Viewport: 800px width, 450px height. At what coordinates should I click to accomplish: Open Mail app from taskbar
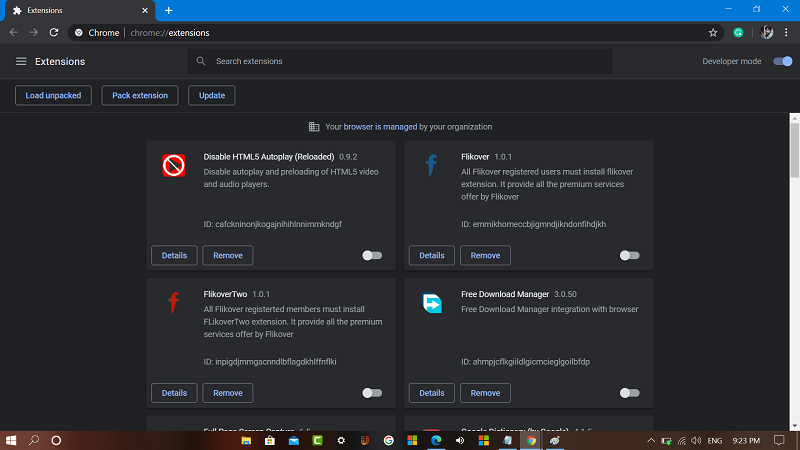[x=294, y=440]
